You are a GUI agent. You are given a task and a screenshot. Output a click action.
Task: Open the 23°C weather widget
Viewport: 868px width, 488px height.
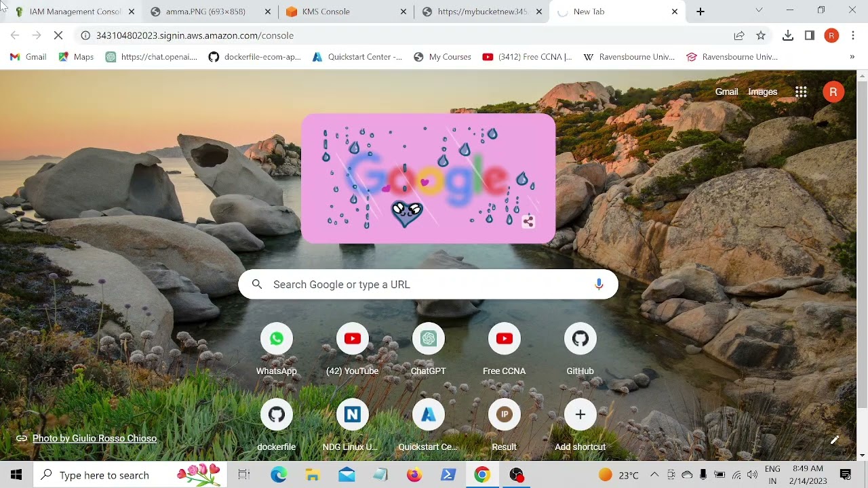pyautogui.click(x=618, y=475)
